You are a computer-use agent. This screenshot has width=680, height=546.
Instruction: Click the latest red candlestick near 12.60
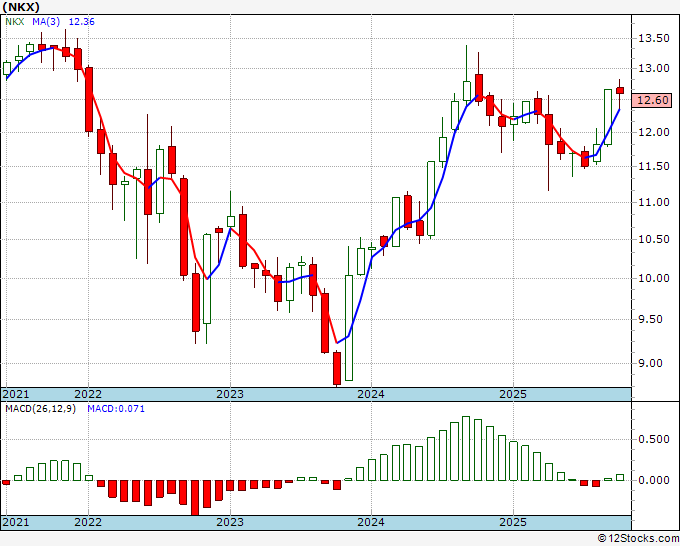(620, 90)
